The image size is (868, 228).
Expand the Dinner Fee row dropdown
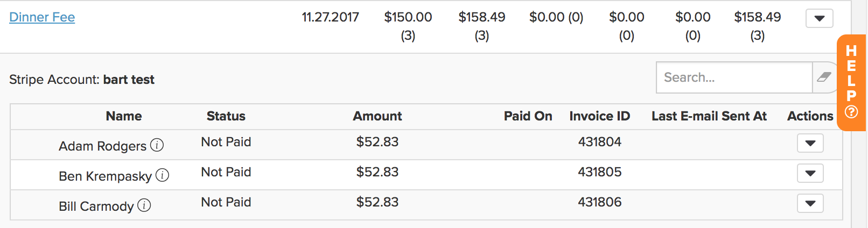coord(820,18)
